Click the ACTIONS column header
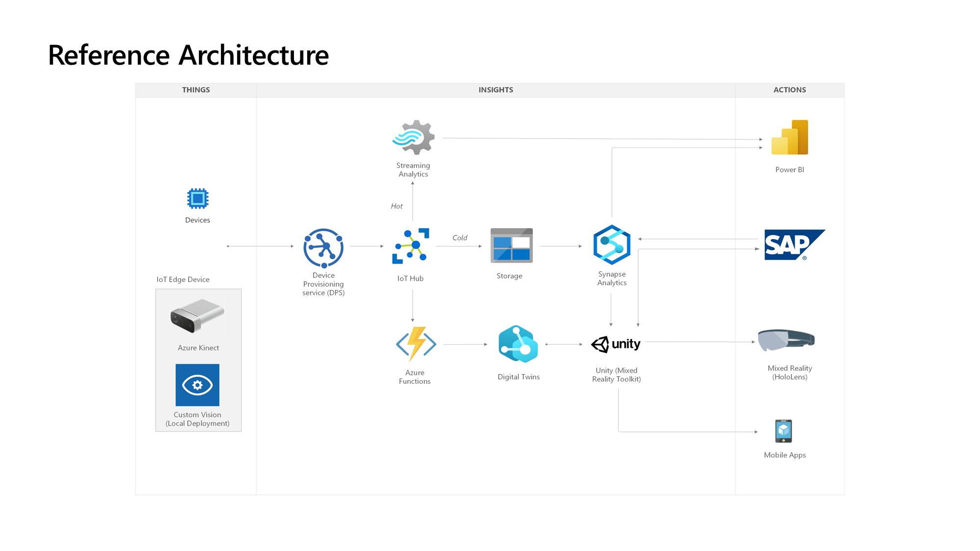The height and width of the screenshot is (551, 980). 789,90
